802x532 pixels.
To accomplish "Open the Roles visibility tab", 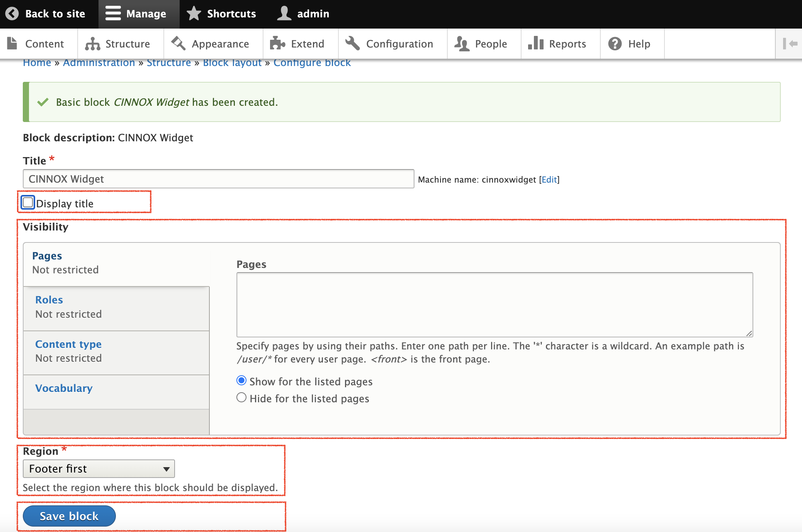I will pos(49,300).
